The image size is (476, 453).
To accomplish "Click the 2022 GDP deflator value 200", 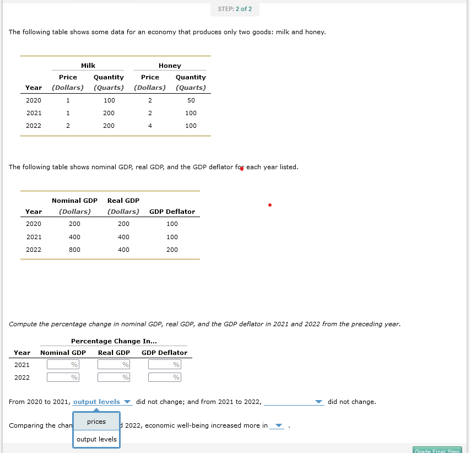I will tap(172, 250).
